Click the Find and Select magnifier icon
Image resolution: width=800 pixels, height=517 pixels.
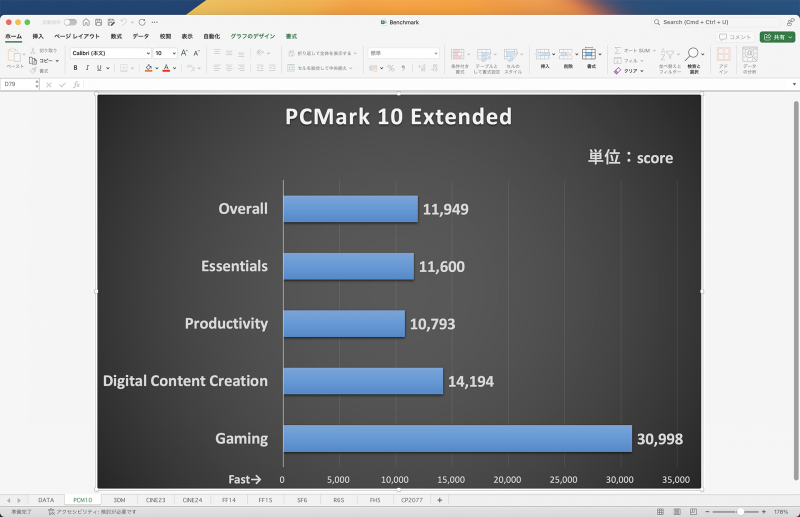click(x=692, y=54)
